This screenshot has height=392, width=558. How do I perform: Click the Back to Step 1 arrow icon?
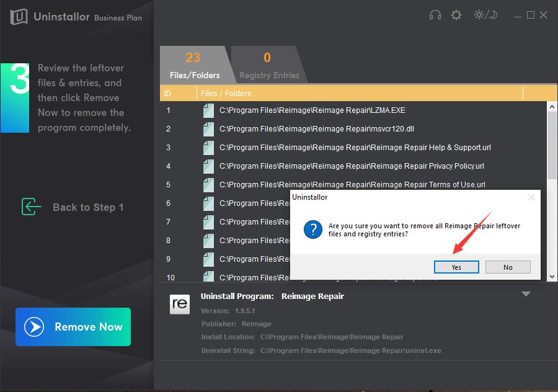[x=32, y=207]
